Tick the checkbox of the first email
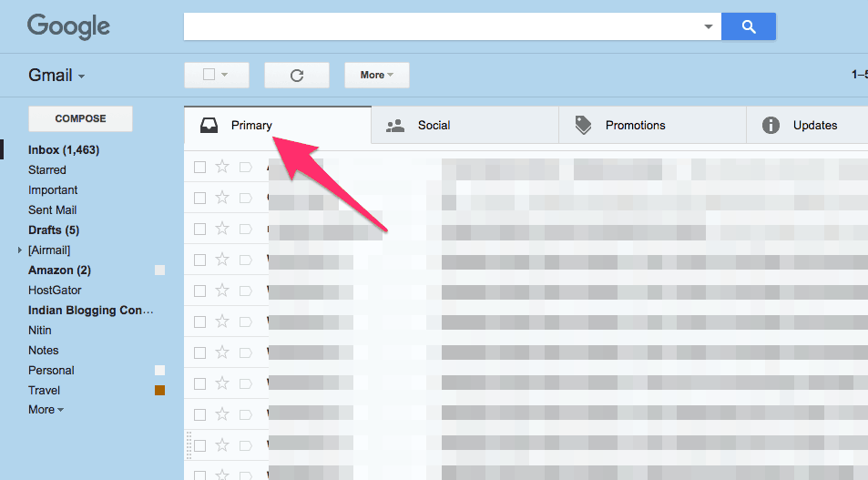Viewport: 868px width, 480px height. [x=199, y=167]
